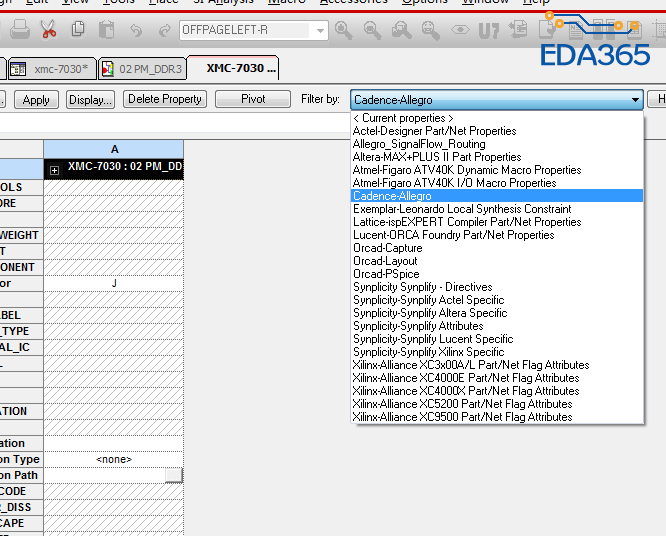Click the Apply button
The width and height of the screenshot is (666, 536).
pos(36,100)
